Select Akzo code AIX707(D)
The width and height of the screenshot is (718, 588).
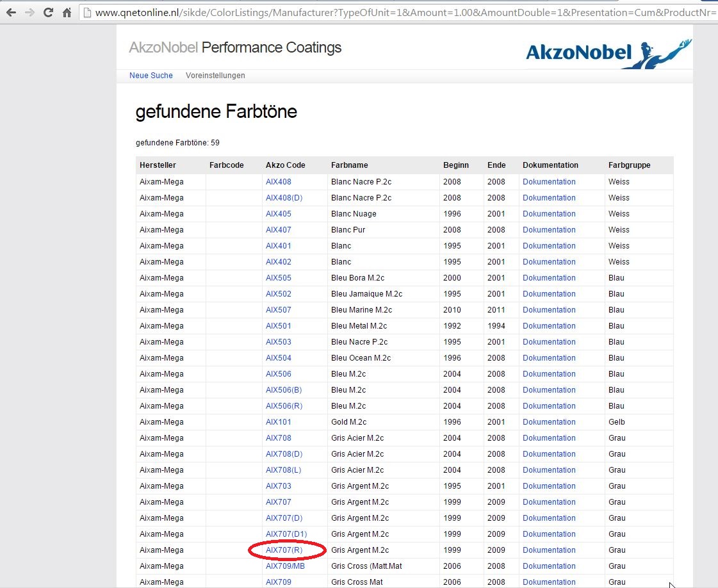pyautogui.click(x=284, y=518)
